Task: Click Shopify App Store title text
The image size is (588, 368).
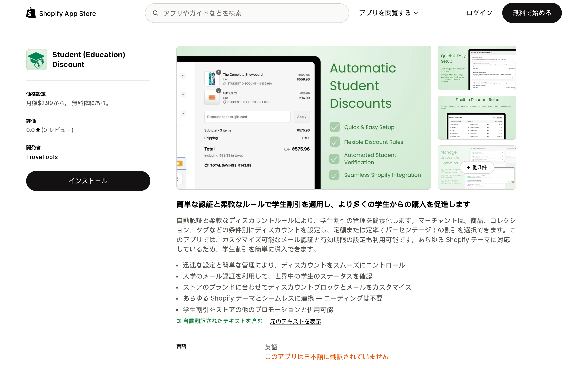Action: tap(68, 13)
